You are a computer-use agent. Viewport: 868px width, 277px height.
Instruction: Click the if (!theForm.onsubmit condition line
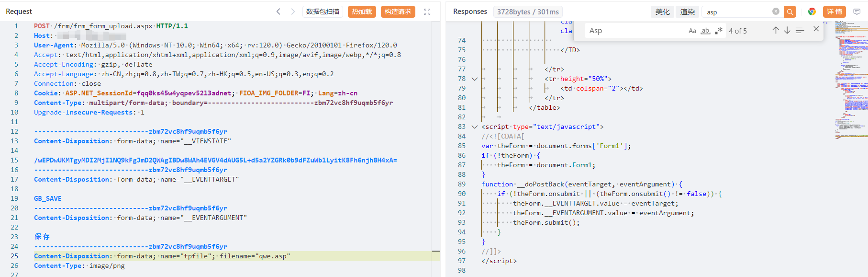click(610, 194)
